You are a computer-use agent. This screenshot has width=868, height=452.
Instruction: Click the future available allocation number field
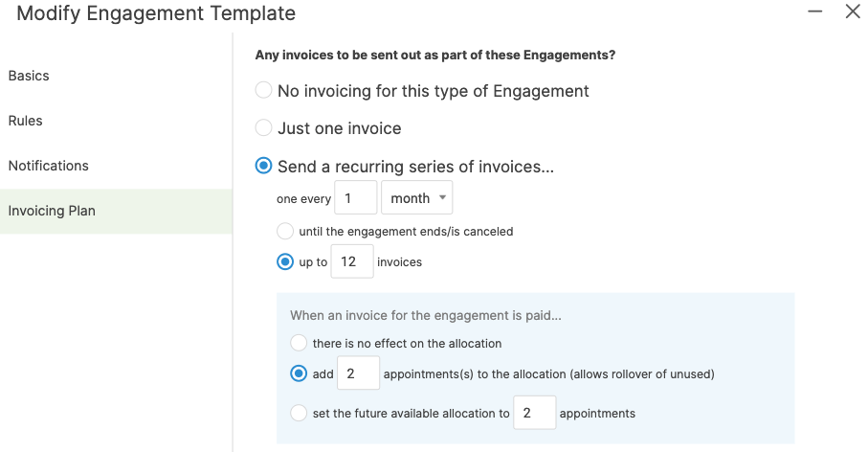point(534,414)
